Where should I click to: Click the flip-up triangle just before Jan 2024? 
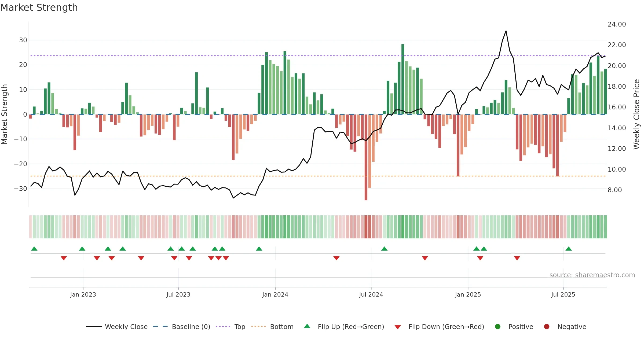(259, 249)
